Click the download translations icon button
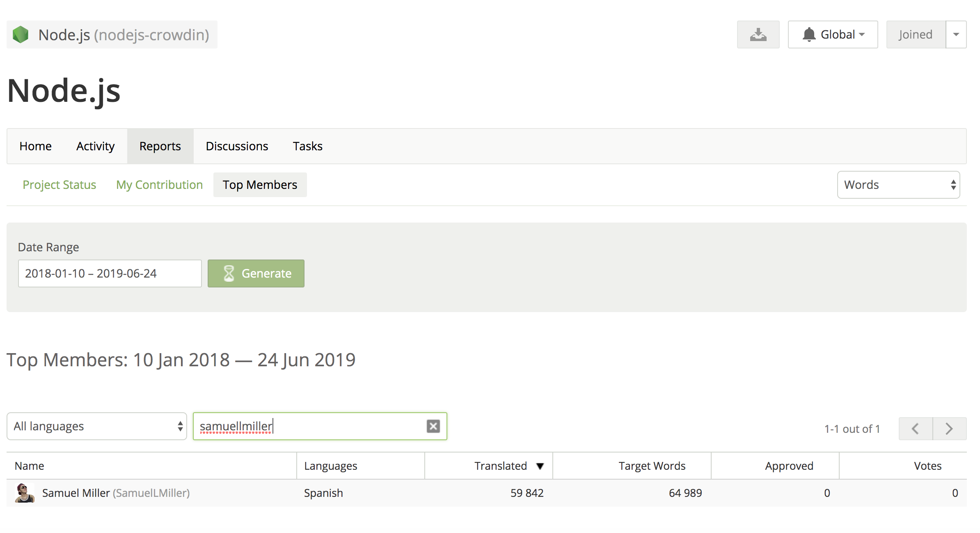The image size is (980, 533). pos(758,34)
